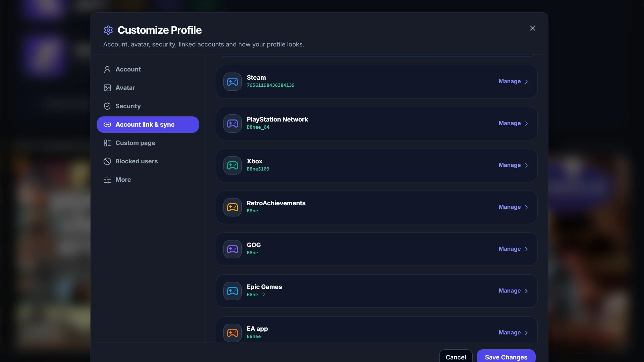The image size is (644, 362).
Task: Switch to the Avatar tab
Action: point(148,88)
